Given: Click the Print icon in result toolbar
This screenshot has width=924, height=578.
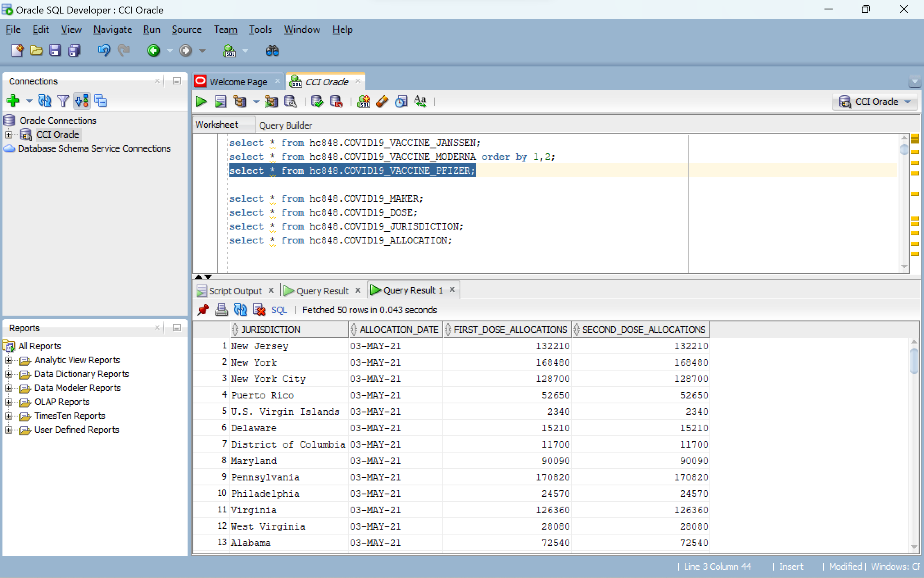Looking at the screenshot, I should click(x=222, y=310).
